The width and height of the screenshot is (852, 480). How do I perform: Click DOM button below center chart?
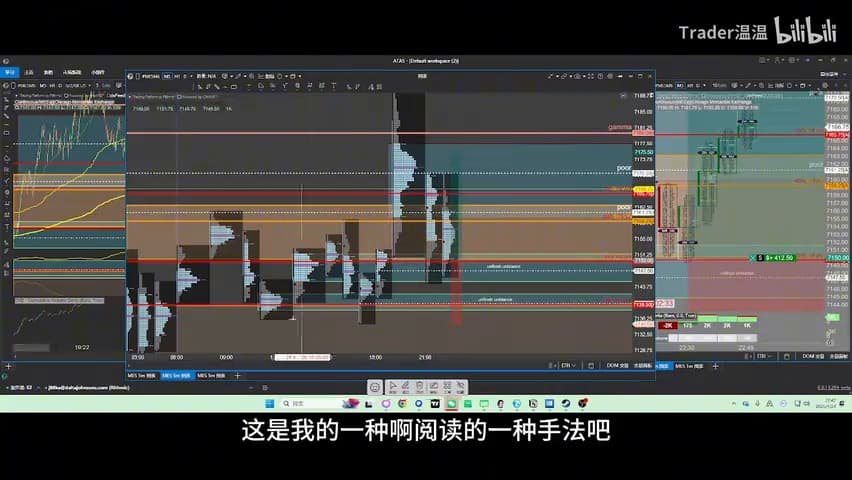pyautogui.click(x=617, y=365)
